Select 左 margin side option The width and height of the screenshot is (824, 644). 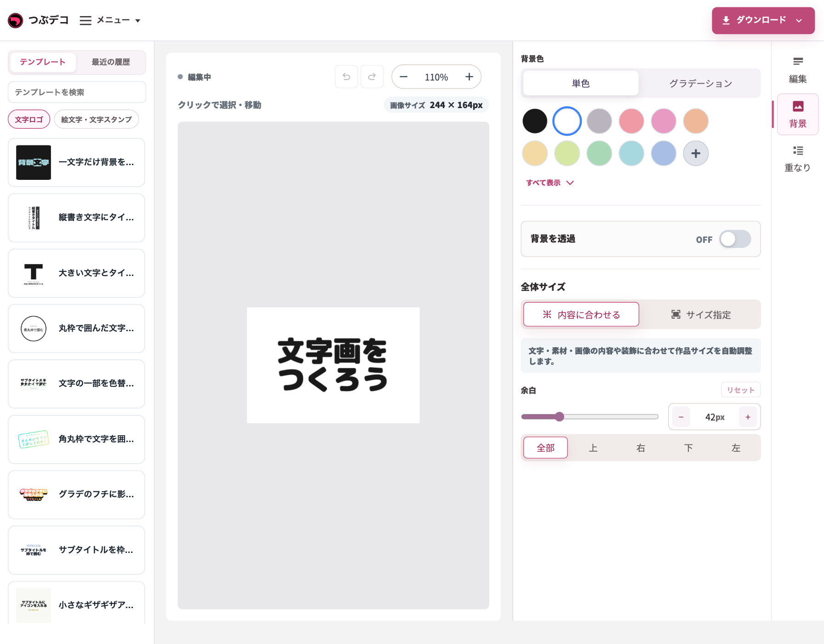tap(736, 448)
